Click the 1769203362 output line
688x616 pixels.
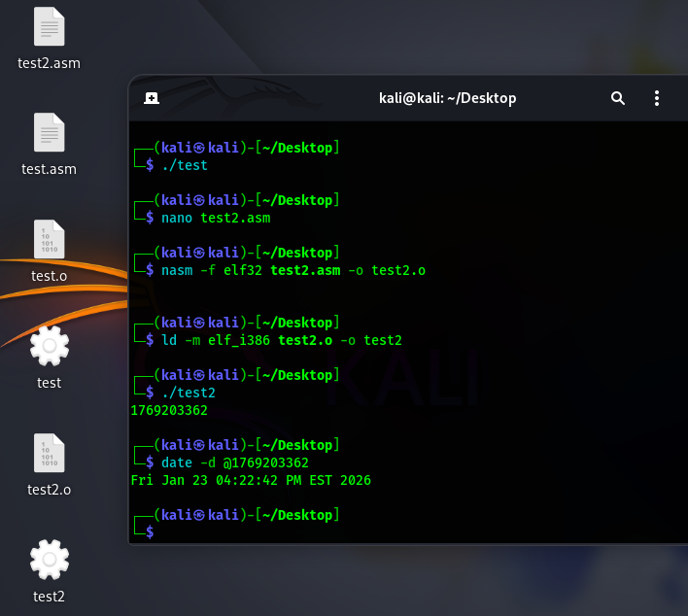click(169, 410)
